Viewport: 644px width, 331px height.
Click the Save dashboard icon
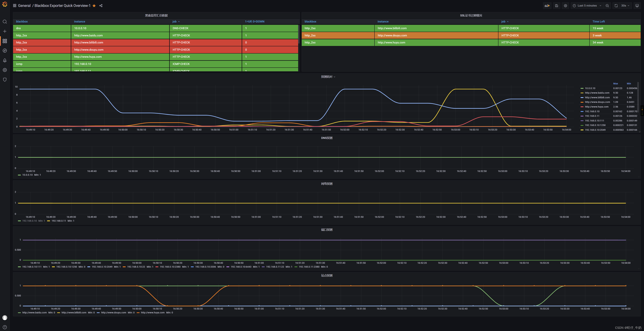556,6
